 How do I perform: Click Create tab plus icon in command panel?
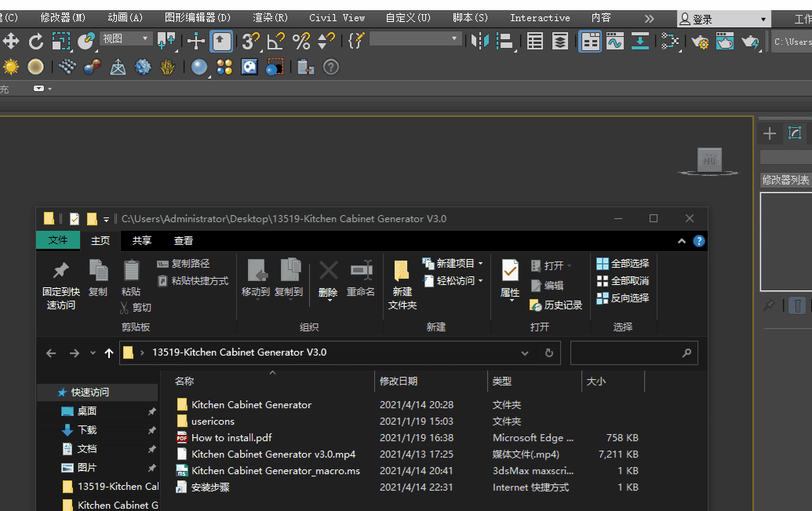click(770, 133)
